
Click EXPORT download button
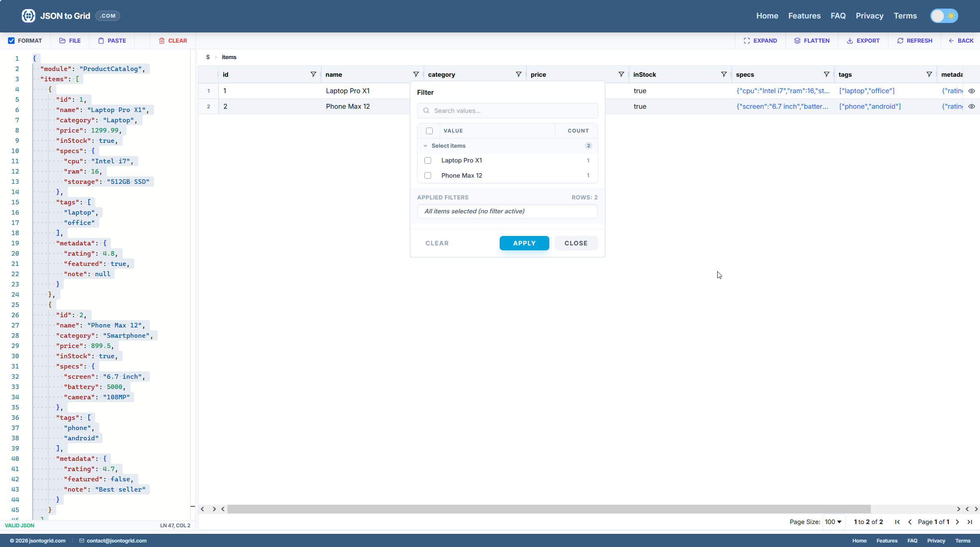pos(863,41)
